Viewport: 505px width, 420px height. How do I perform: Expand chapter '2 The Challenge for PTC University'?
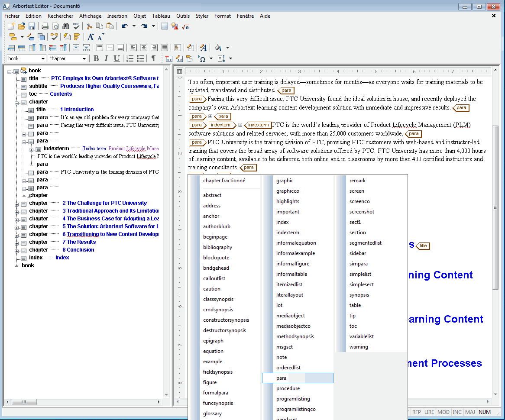tap(17, 204)
